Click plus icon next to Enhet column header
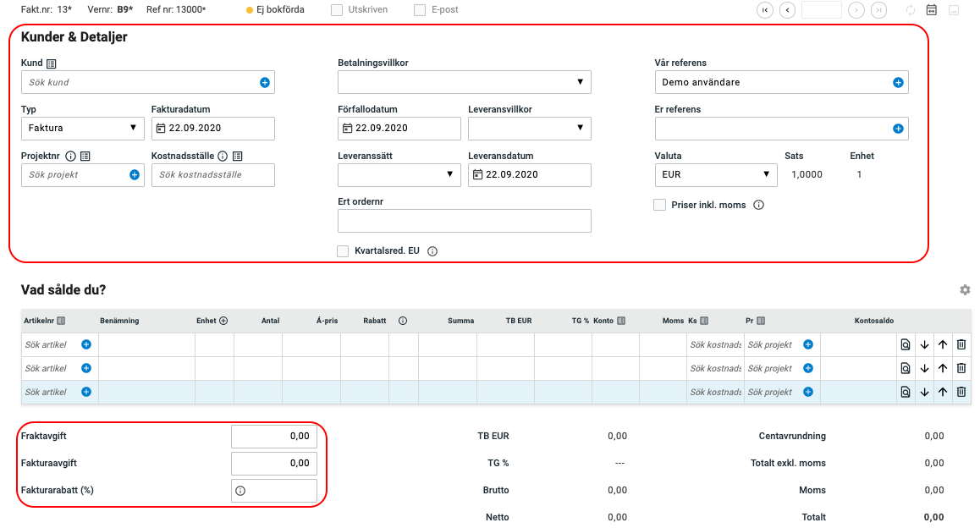 [x=223, y=321]
